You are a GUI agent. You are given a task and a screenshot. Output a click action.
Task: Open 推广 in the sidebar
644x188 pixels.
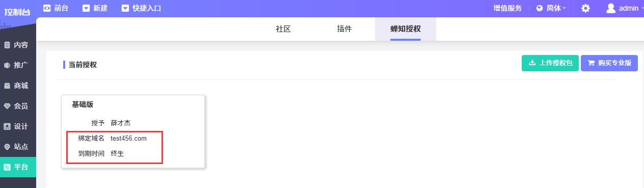(x=18, y=65)
